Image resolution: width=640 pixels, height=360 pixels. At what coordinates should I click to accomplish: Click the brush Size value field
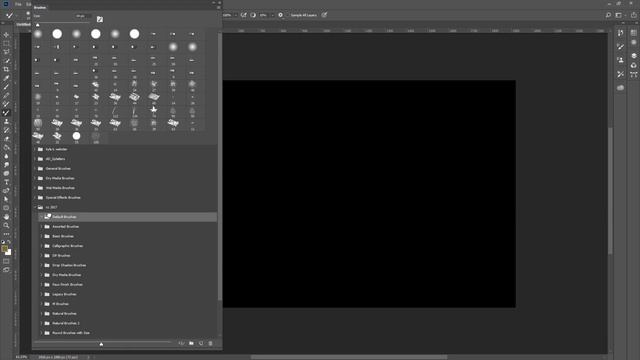pyautogui.click(x=83, y=16)
